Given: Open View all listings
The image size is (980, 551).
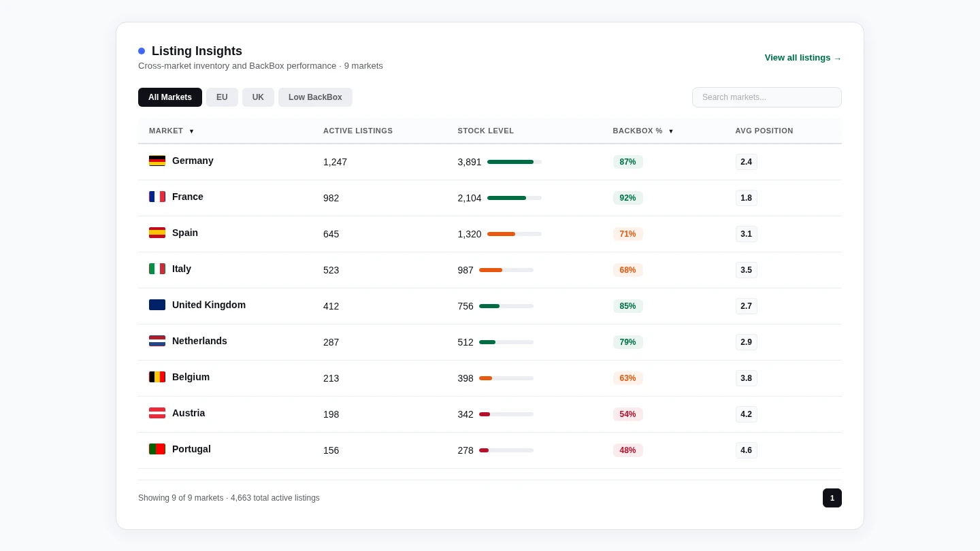Looking at the screenshot, I should (803, 58).
